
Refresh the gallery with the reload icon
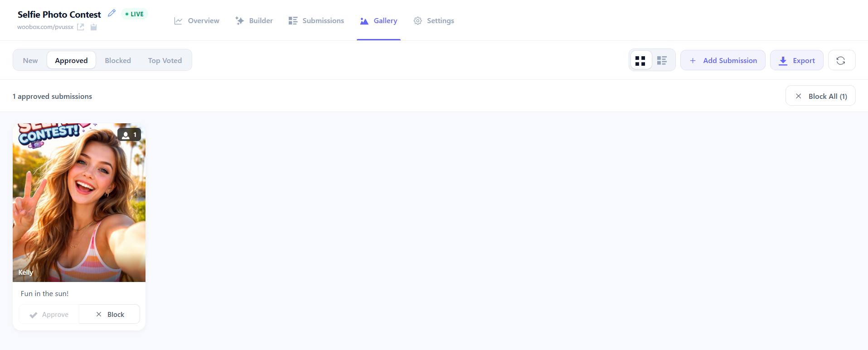pyautogui.click(x=841, y=60)
